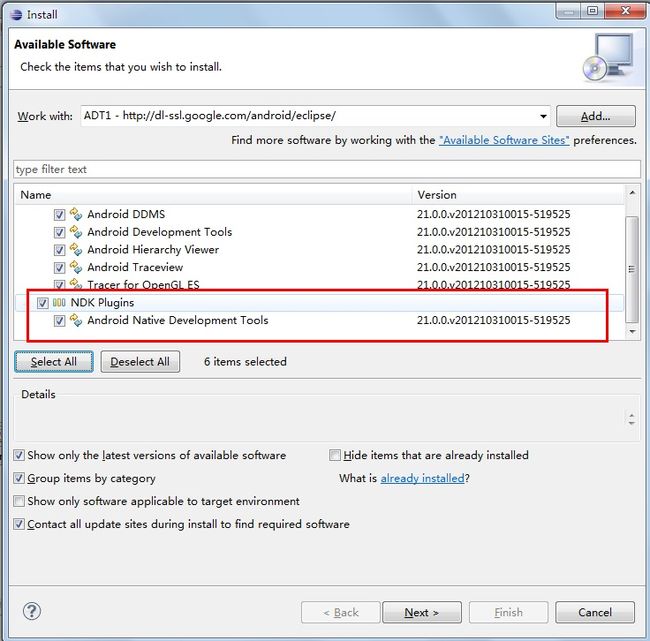Screen dimensions: 650x641
Task: Click the Work with URL combo box
Action: click(x=315, y=116)
